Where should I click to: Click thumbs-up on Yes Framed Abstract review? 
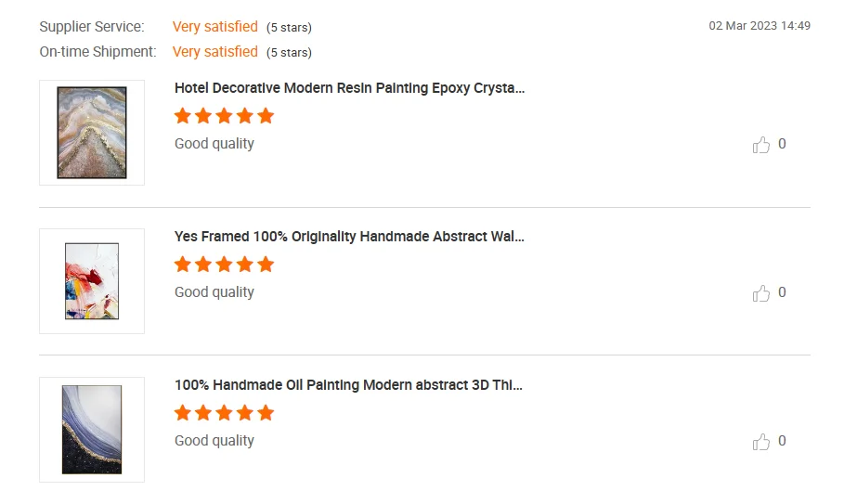(761, 293)
